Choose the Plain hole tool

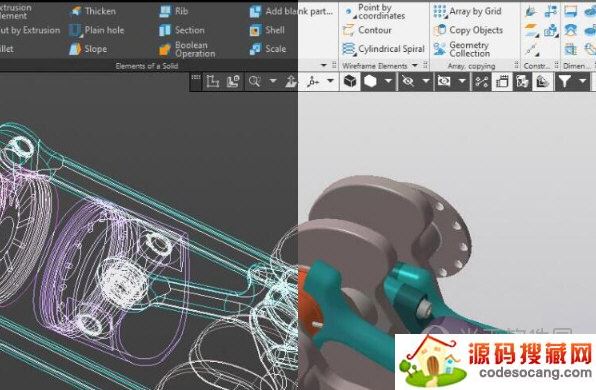97,30
